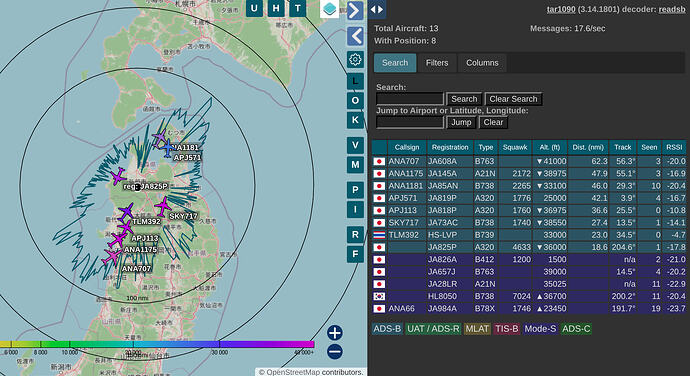
Task: Sort by the Registration column header
Action: point(450,147)
